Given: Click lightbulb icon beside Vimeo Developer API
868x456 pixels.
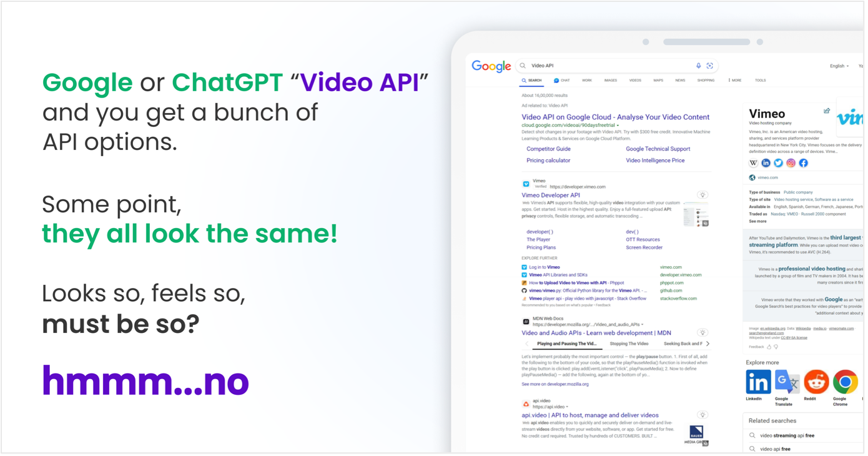Looking at the screenshot, I should (x=703, y=195).
